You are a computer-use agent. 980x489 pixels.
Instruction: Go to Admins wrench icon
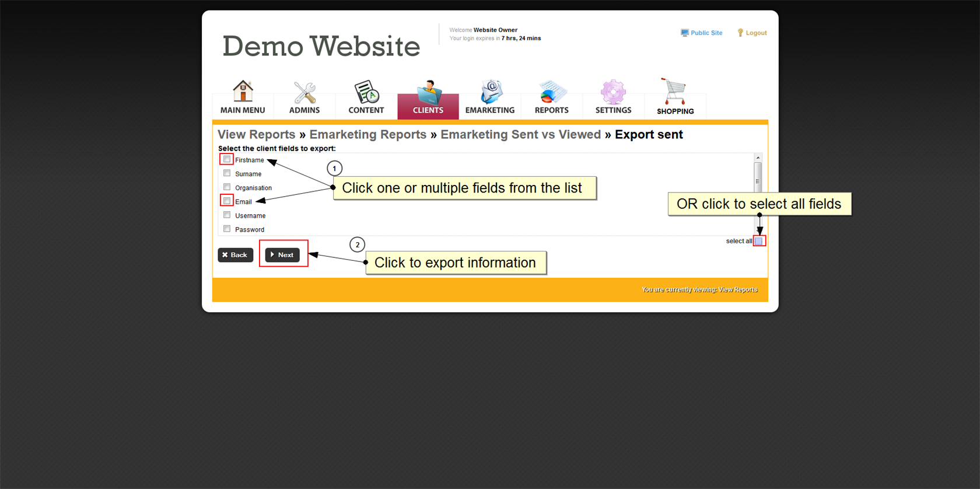point(304,92)
